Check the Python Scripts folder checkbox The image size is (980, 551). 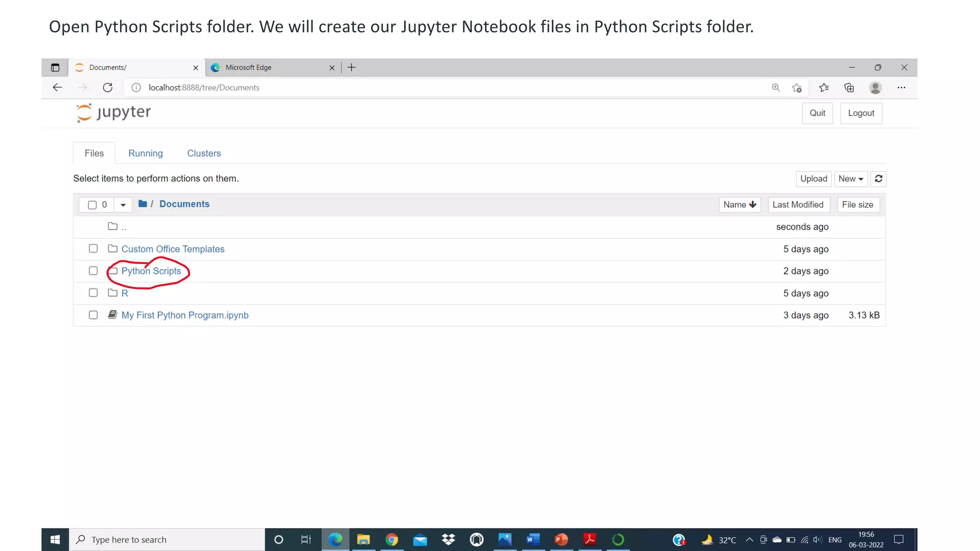coord(93,271)
